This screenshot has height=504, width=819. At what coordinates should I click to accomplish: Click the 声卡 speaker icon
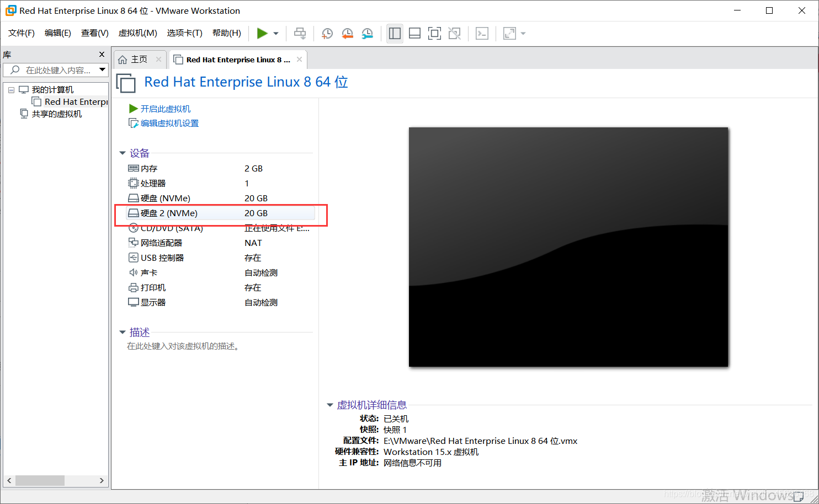(x=133, y=272)
